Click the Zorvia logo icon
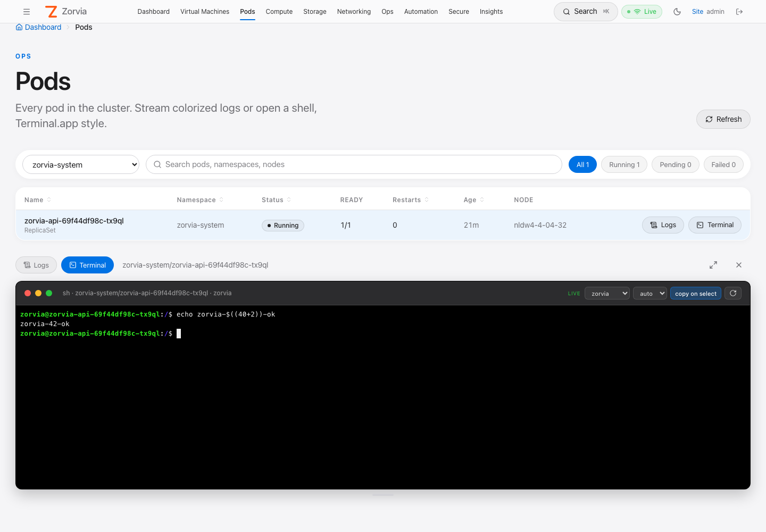The width and height of the screenshot is (766, 532). click(51, 12)
